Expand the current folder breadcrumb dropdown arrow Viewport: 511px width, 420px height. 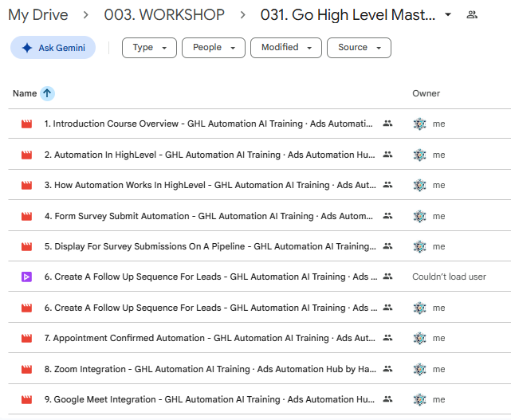(x=448, y=14)
